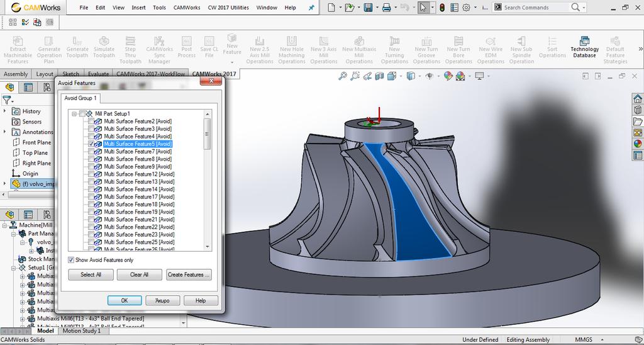
Task: Open the Insert menu
Action: [x=138, y=8]
